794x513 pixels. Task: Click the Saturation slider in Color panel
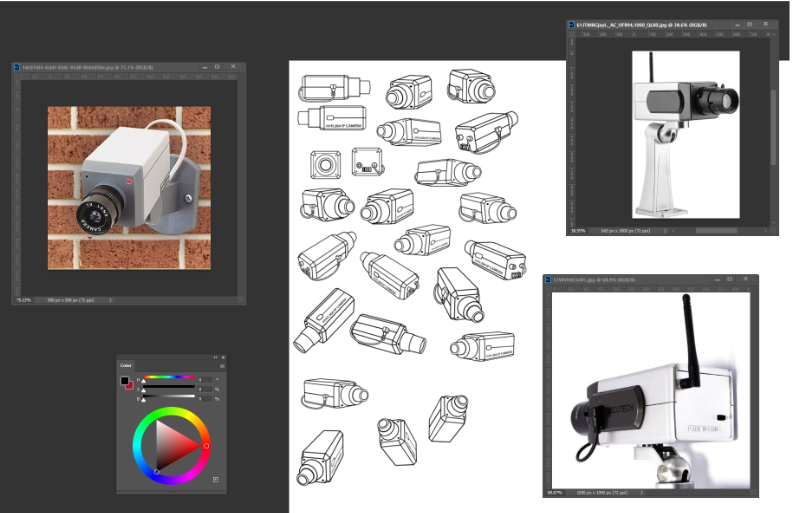pyautogui.click(x=169, y=387)
